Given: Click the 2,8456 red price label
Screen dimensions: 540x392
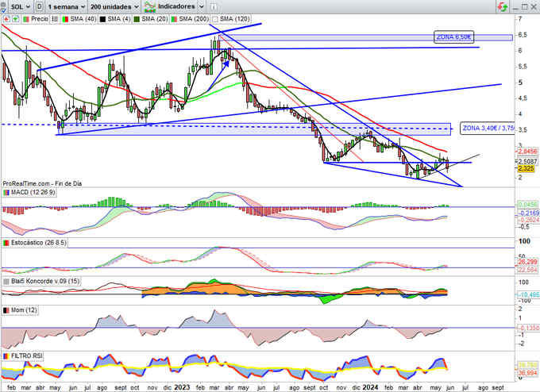Looking at the screenshot, I should pyautogui.click(x=527, y=152).
